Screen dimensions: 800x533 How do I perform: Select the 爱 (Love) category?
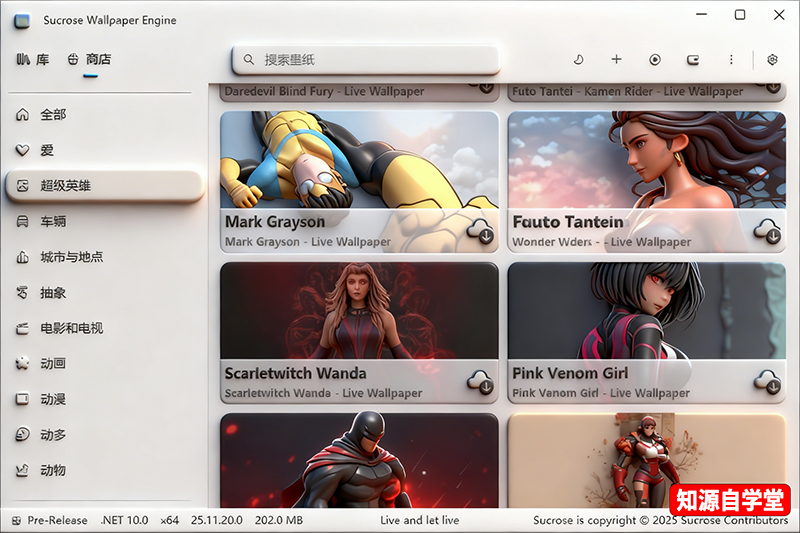[x=47, y=151]
